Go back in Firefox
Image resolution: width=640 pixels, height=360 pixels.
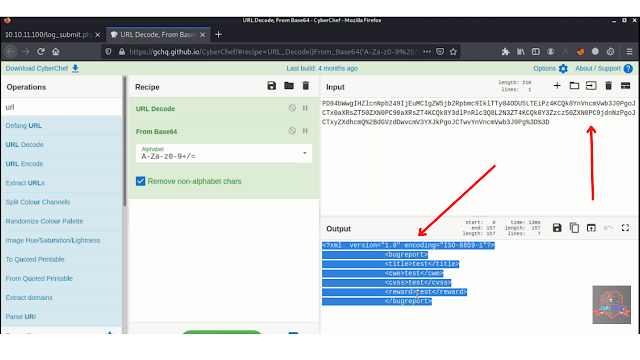(11, 51)
